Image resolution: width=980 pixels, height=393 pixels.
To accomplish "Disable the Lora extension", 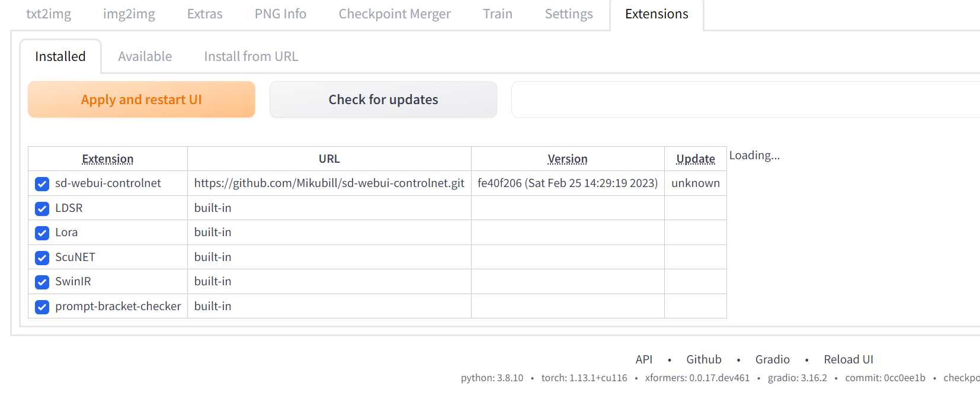I will pyautogui.click(x=41, y=233).
